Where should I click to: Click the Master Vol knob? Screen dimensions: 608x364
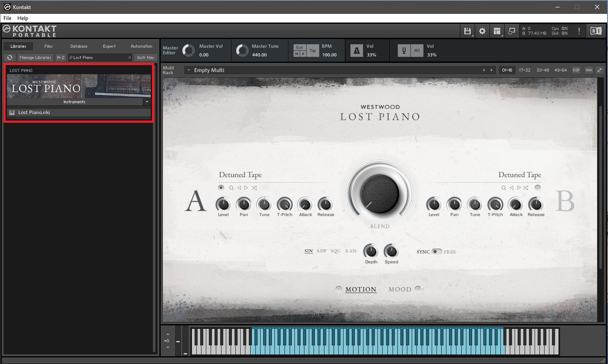click(x=188, y=51)
